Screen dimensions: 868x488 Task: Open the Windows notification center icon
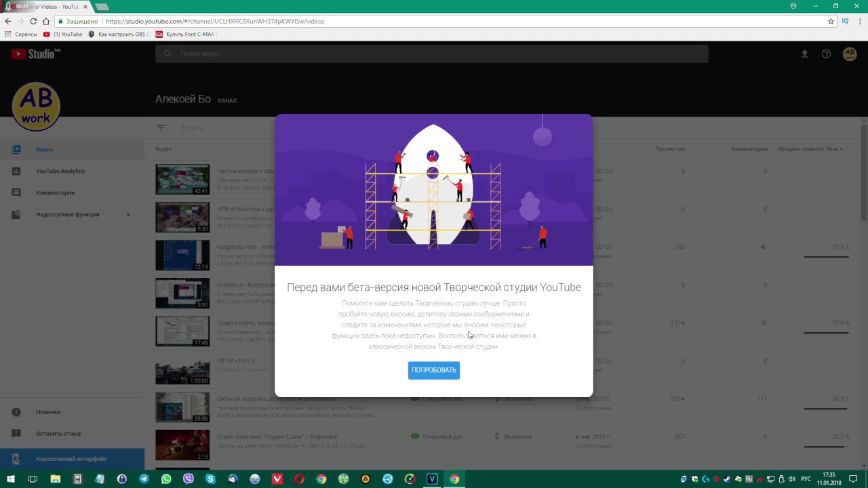tap(853, 479)
